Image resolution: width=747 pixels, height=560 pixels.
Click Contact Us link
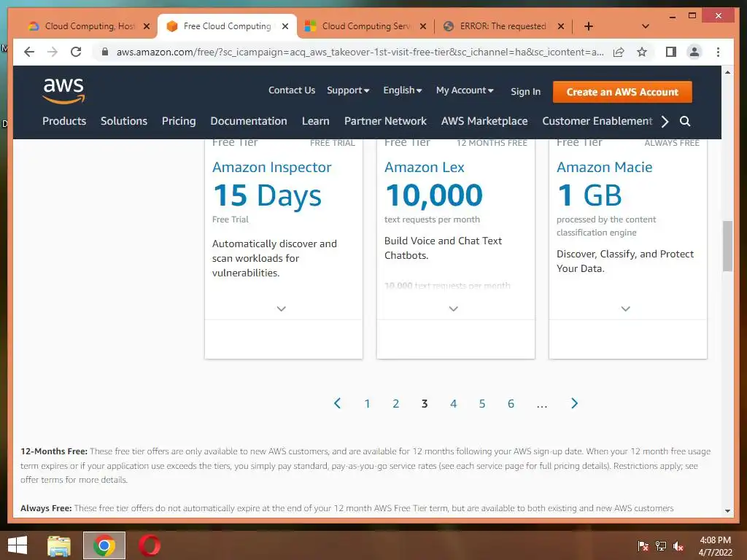pyautogui.click(x=292, y=90)
